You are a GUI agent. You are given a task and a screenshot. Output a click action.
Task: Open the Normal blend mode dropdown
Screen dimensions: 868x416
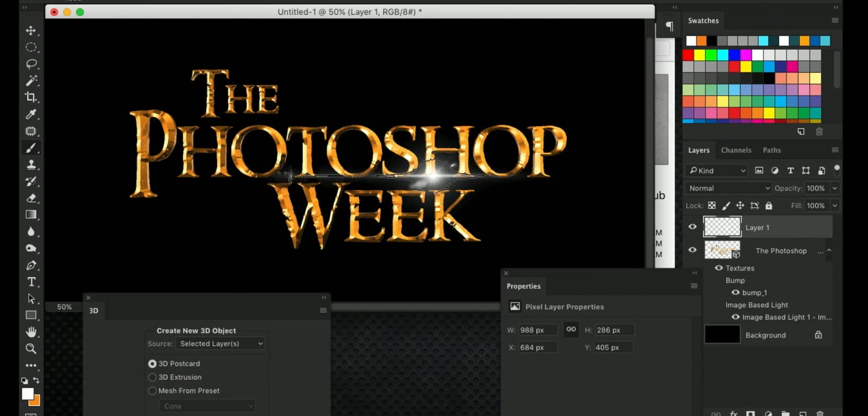(728, 188)
